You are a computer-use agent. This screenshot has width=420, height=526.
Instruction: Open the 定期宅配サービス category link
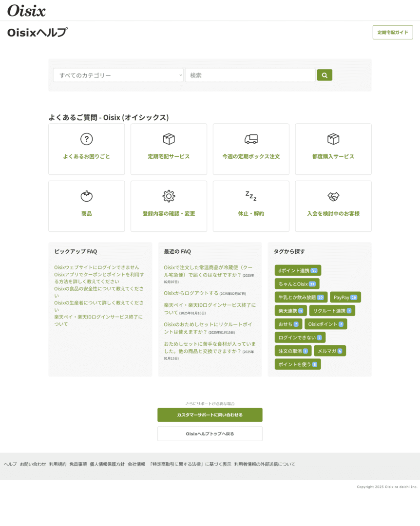point(169,156)
